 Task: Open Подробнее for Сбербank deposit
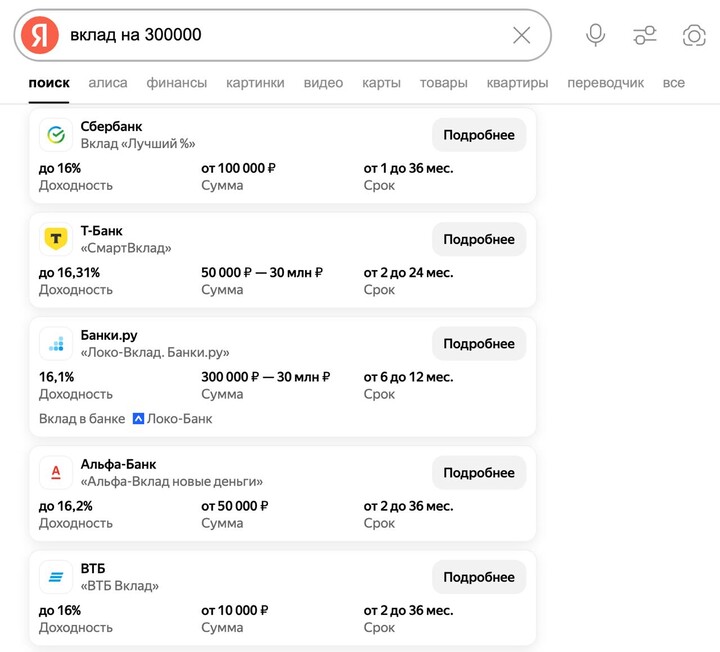[x=479, y=135]
